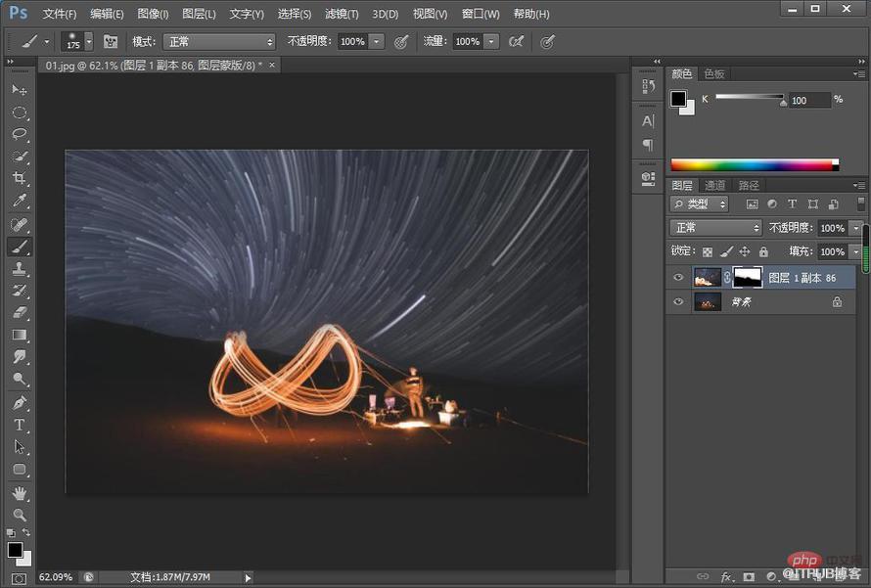Select the Zoom tool in toolbox
The height and width of the screenshot is (588, 871).
(20, 515)
